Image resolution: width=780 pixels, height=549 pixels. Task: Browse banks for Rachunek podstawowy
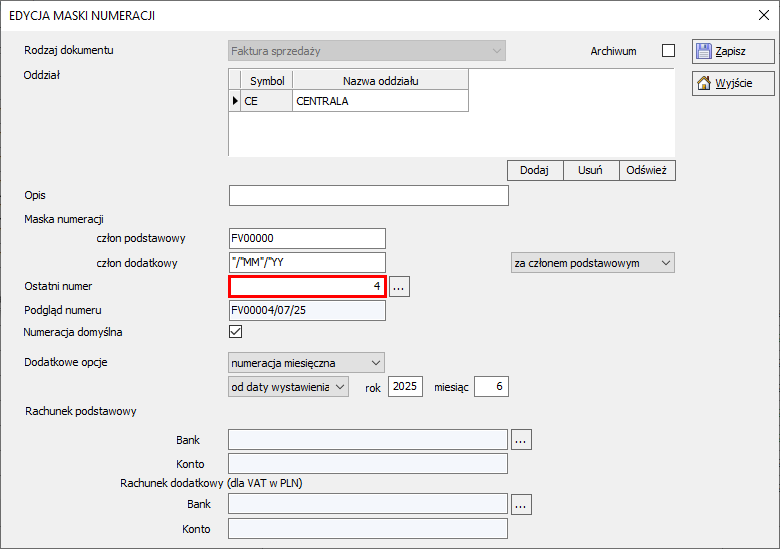coord(521,439)
